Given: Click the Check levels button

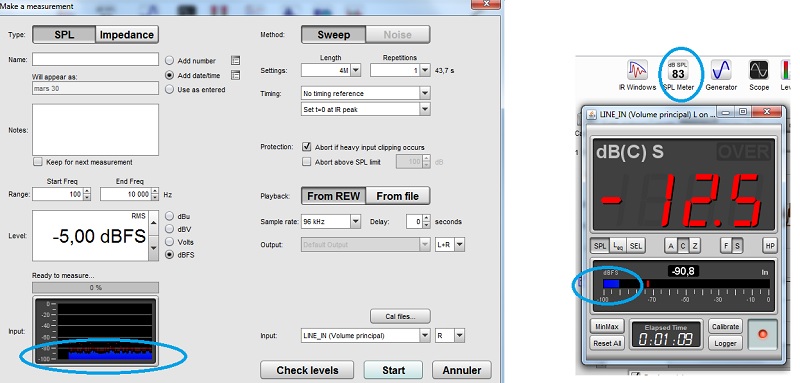Looking at the screenshot, I should coord(307,370).
